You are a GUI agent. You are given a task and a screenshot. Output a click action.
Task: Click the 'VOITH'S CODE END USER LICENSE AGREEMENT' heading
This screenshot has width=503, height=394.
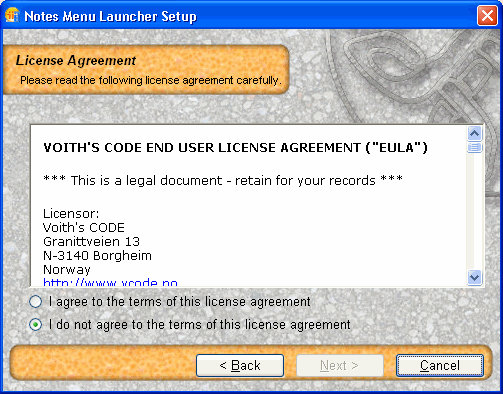[235, 148]
